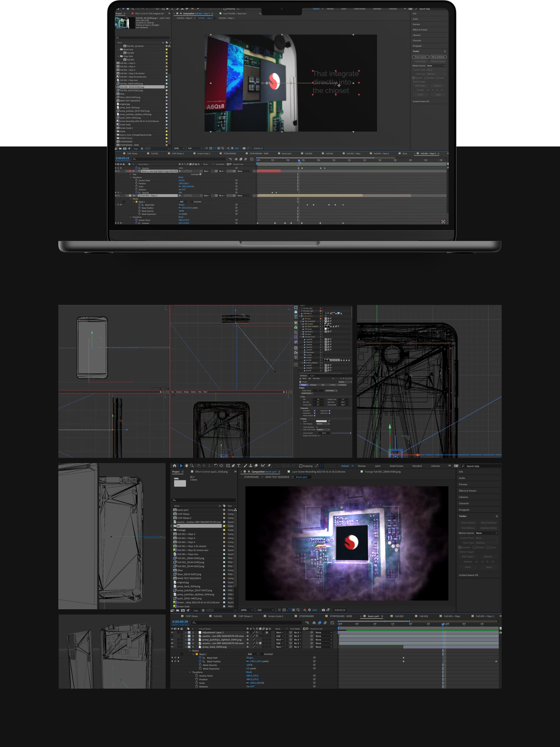Expand the DJ folder in lower Project panel

(172, 526)
